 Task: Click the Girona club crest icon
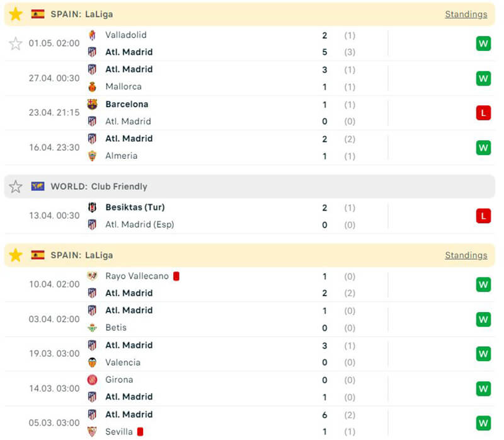[x=93, y=380]
